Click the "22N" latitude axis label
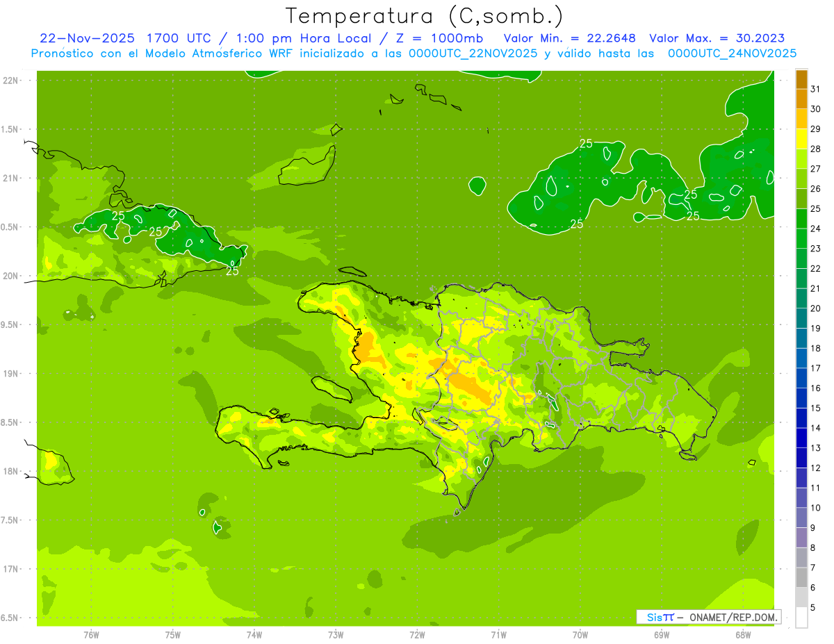The height and width of the screenshot is (644, 834). point(10,80)
